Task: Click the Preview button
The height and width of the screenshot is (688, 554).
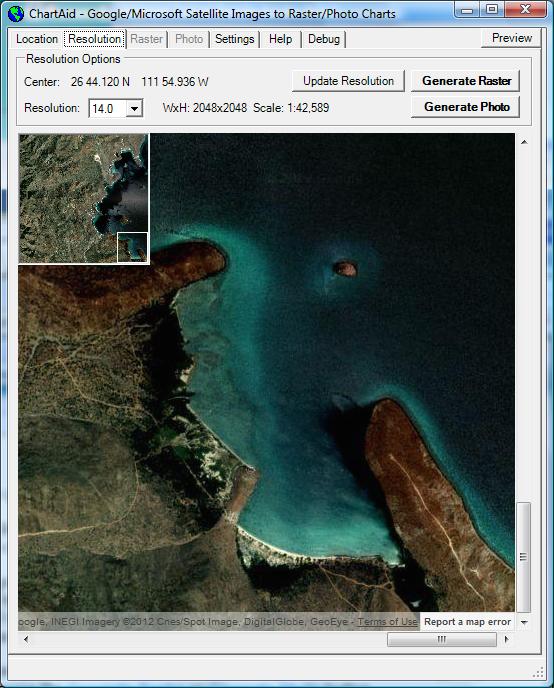Action: tap(511, 38)
